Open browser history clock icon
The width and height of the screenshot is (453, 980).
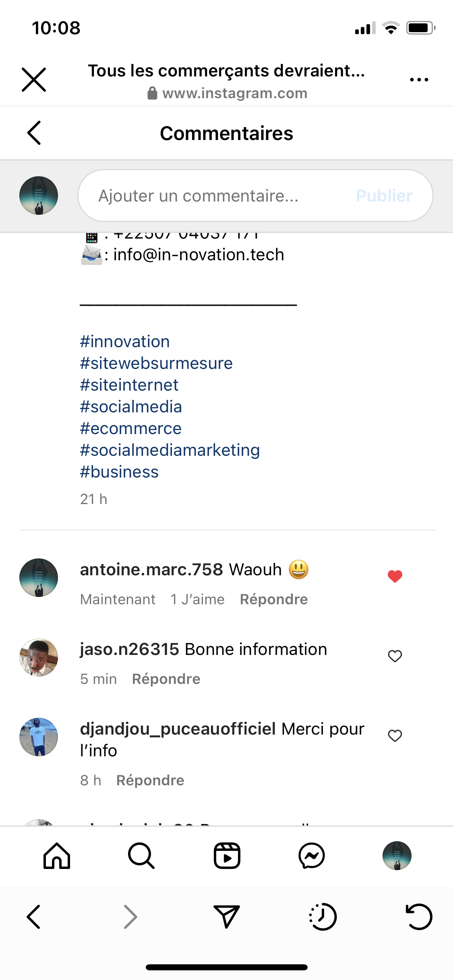[323, 916]
